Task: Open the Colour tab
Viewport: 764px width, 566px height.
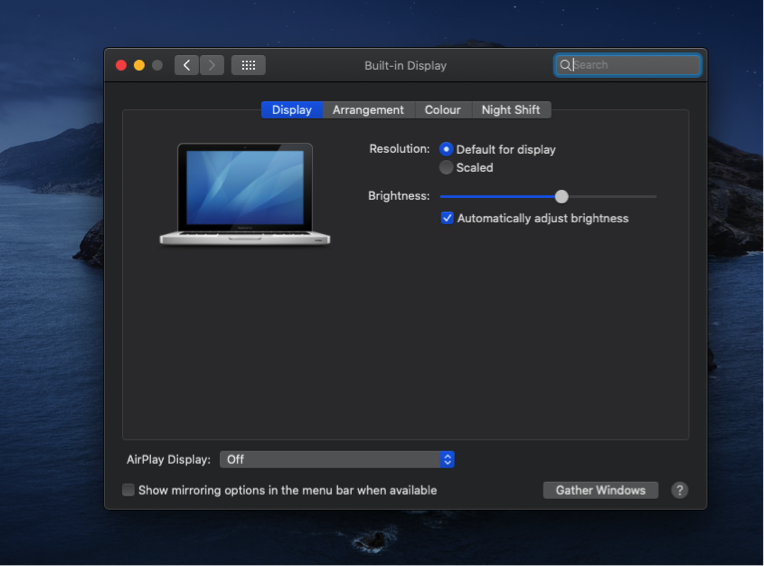Action: [442, 110]
